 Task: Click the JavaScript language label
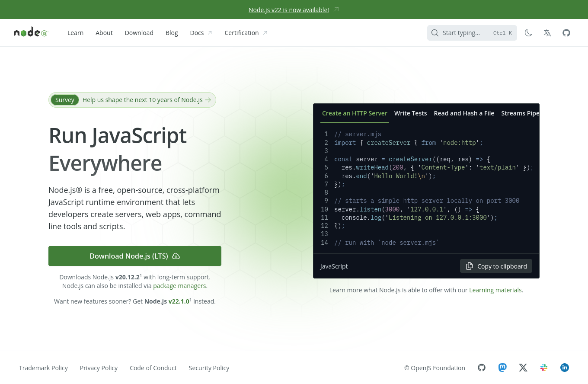334,266
